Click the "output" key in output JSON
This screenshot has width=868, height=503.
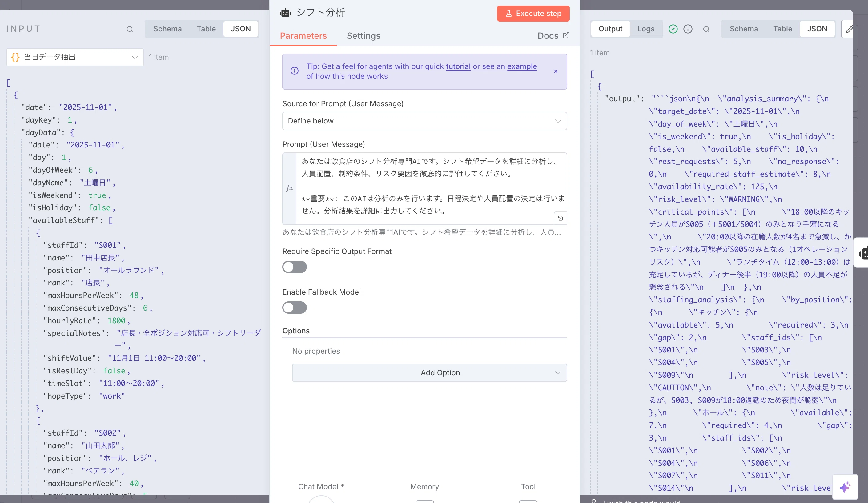tap(622, 99)
